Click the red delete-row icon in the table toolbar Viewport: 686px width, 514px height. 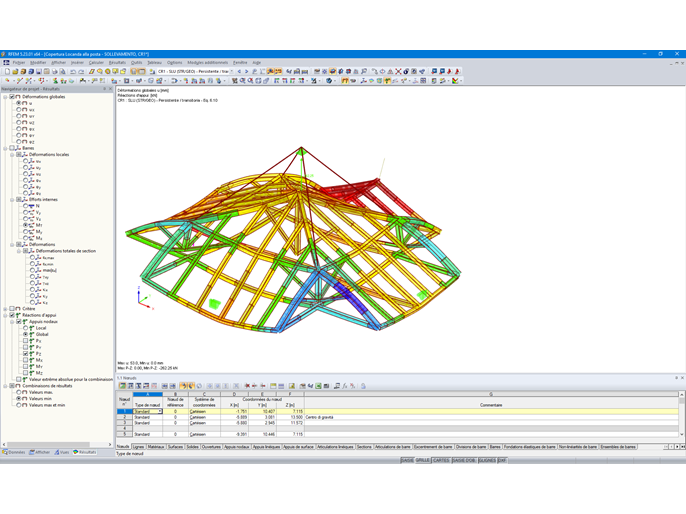(x=247, y=386)
